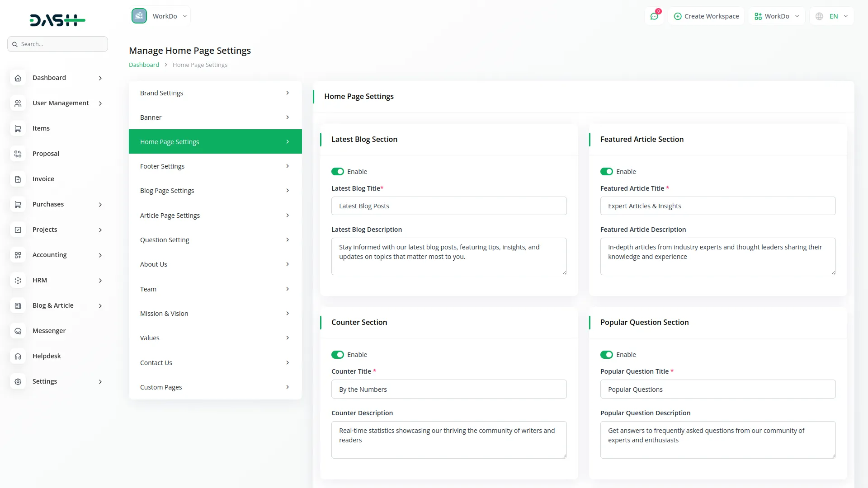Follow the Dashboard breadcrumb link
Screen dimensions: 868x488
pos(144,65)
